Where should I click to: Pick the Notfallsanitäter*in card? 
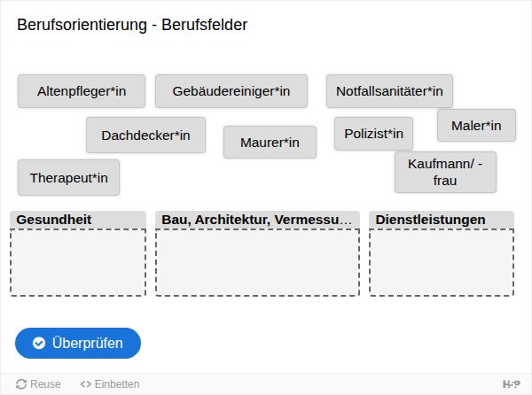(389, 91)
